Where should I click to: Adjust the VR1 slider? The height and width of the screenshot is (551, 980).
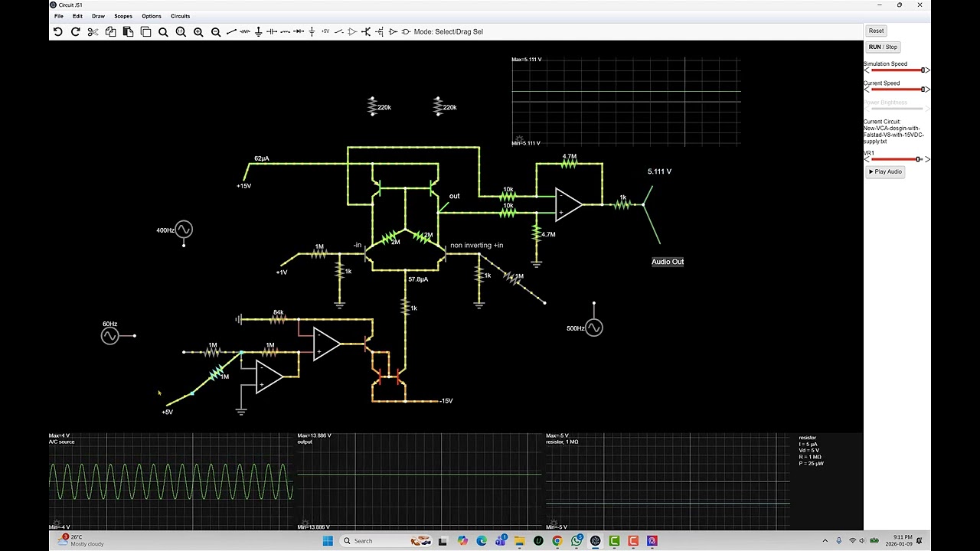[x=897, y=159]
